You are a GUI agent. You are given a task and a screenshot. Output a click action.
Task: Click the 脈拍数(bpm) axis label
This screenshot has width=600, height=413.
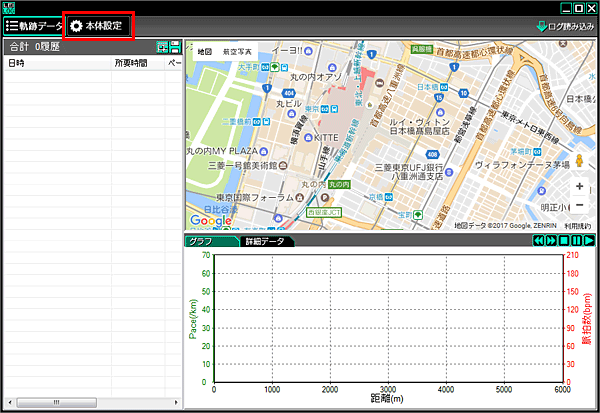coord(587,319)
